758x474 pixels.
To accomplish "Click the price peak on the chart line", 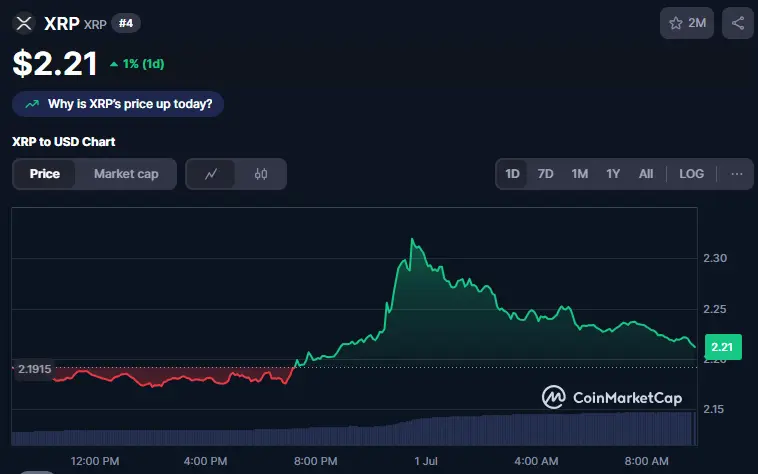I will pyautogui.click(x=412, y=239).
